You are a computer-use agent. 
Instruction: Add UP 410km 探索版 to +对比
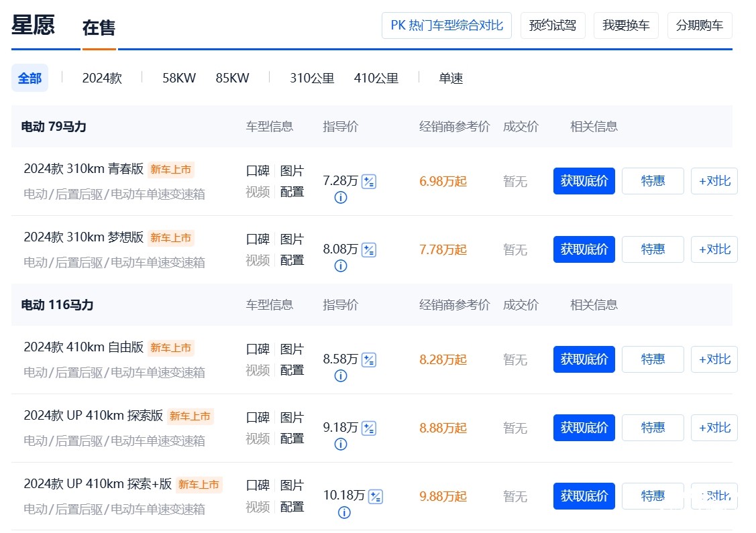click(714, 428)
